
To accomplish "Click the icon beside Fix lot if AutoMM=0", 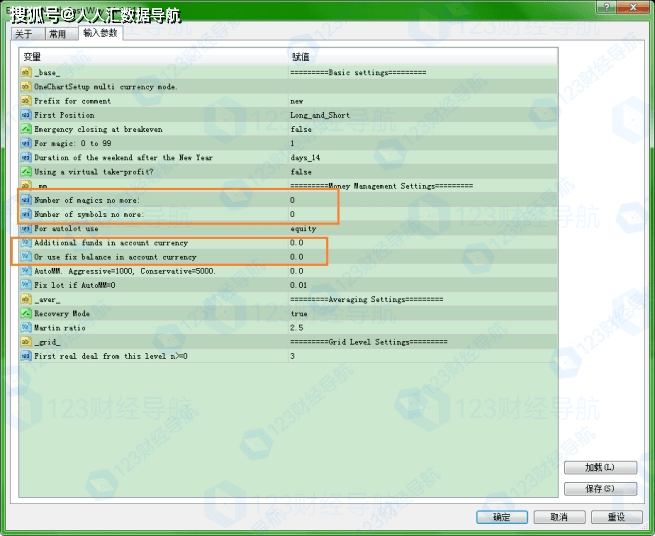I will point(26,285).
